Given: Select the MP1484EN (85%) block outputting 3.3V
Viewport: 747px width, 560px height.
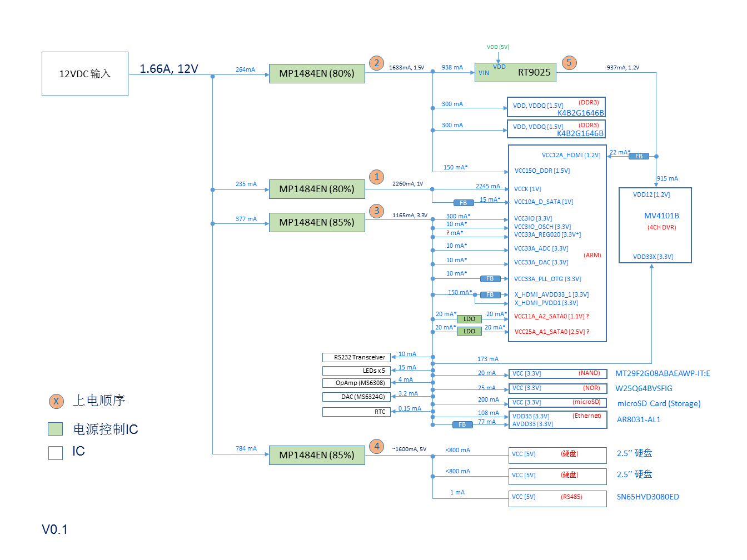Looking at the screenshot, I should coord(317,222).
